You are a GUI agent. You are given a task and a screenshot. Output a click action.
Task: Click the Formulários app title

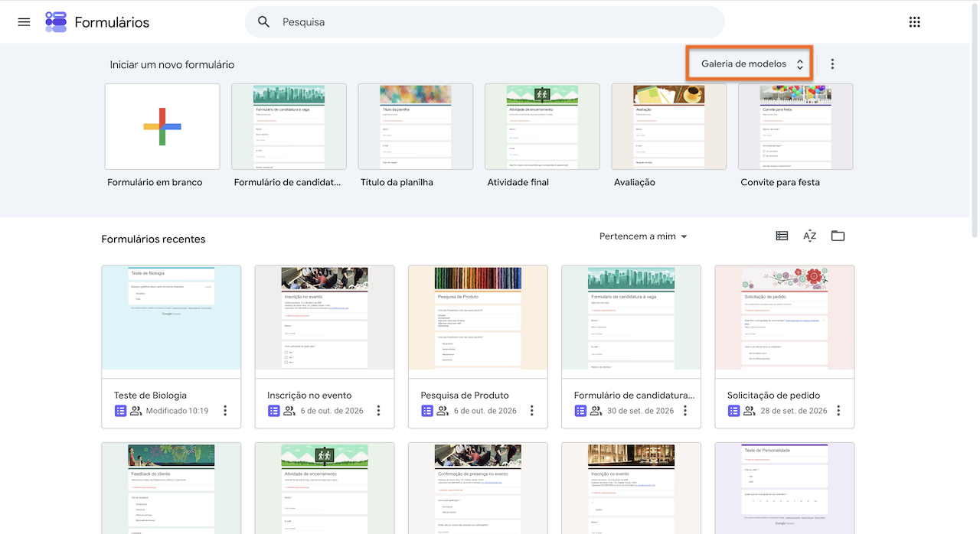point(112,22)
